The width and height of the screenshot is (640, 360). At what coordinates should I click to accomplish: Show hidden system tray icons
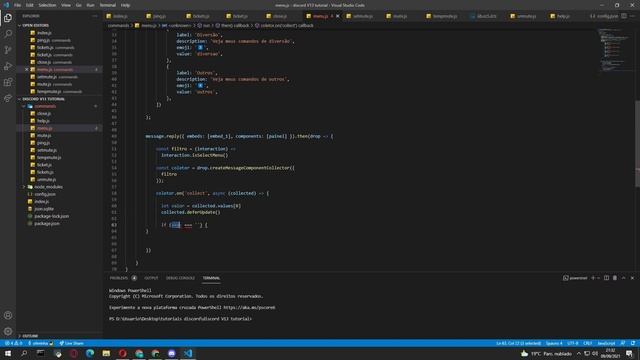click(x=579, y=353)
